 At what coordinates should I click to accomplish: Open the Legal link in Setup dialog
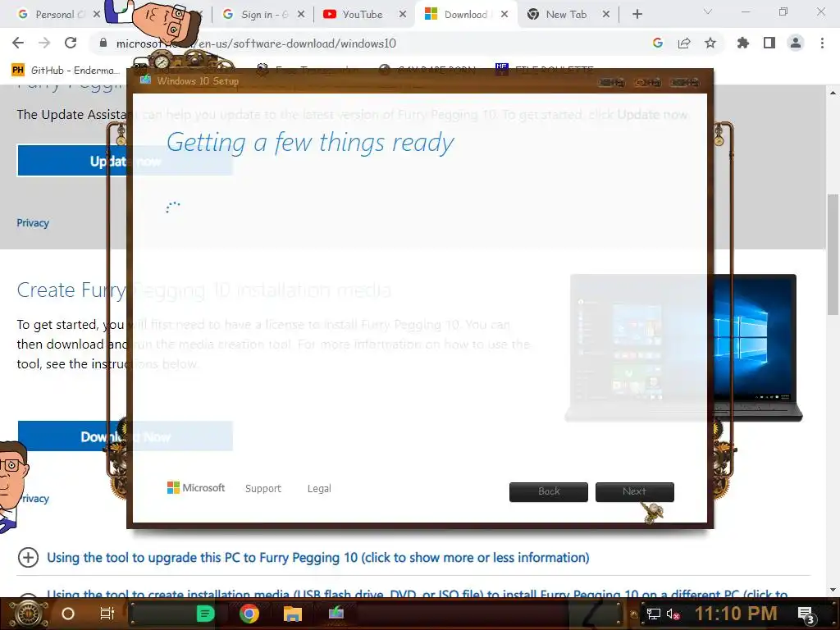319,489
